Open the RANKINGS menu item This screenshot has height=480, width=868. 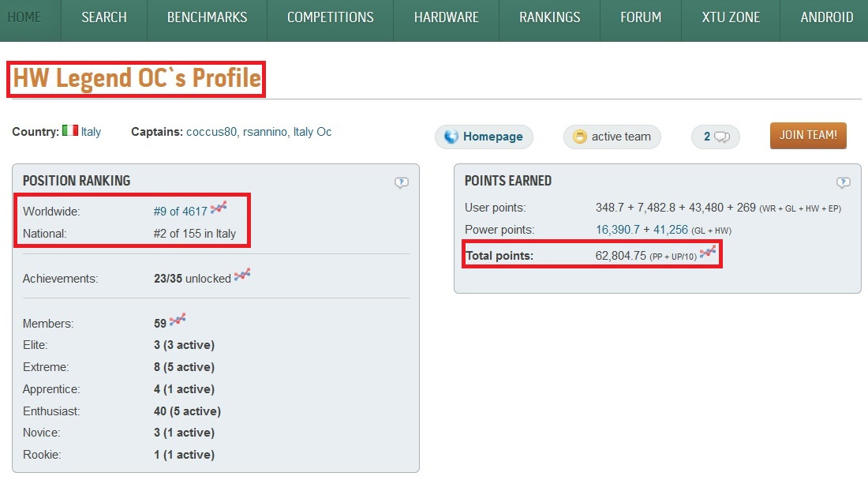(x=550, y=17)
